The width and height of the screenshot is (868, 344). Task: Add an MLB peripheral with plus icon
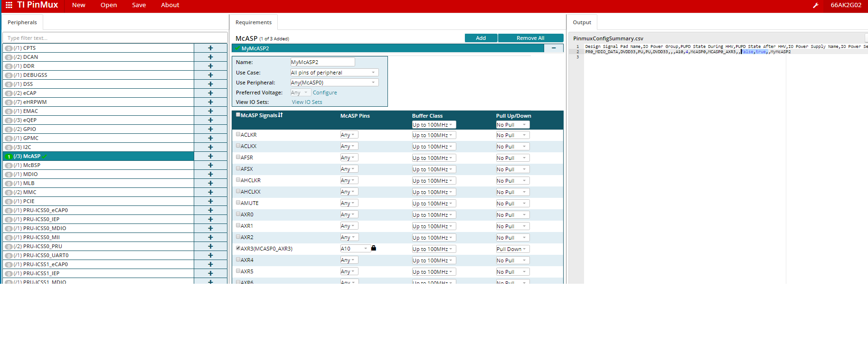click(x=210, y=183)
